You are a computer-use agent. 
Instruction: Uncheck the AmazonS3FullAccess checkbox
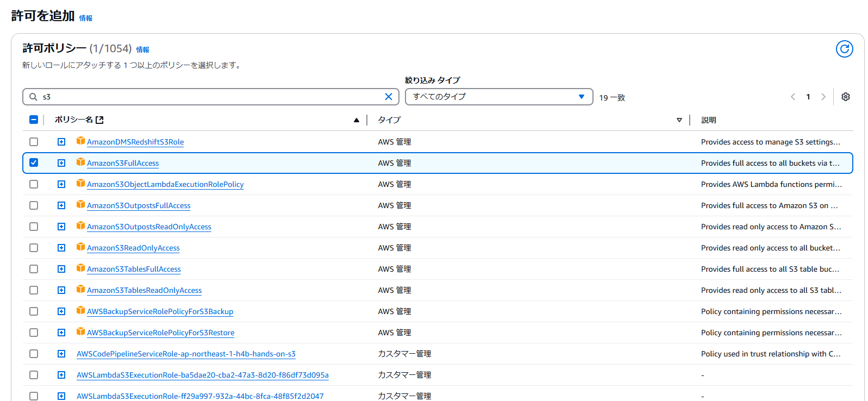tap(34, 162)
